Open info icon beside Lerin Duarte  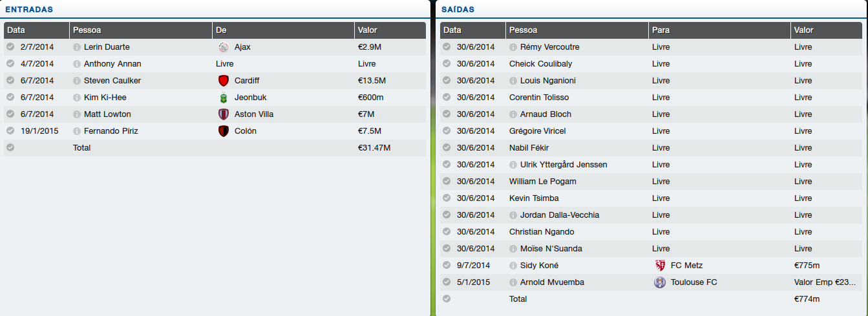click(x=77, y=47)
